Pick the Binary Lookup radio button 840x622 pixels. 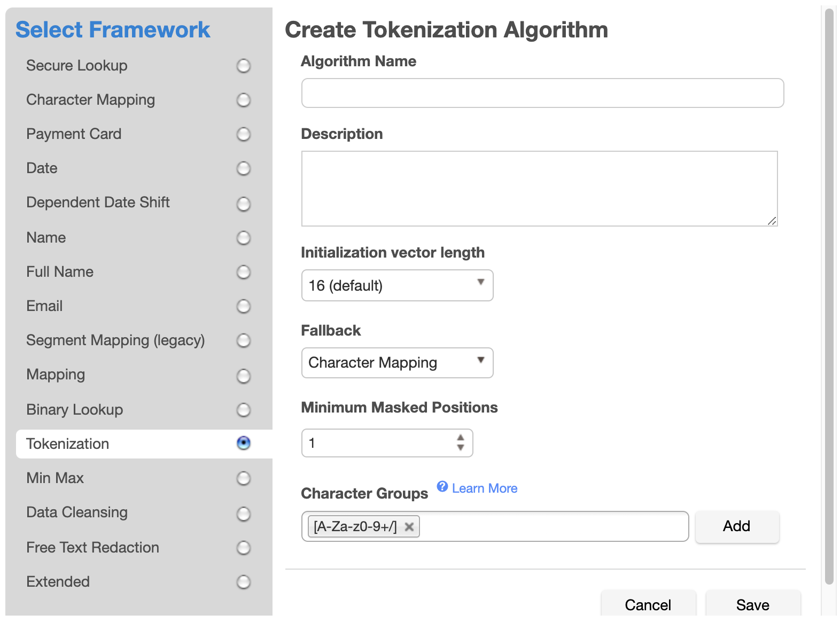click(x=244, y=410)
